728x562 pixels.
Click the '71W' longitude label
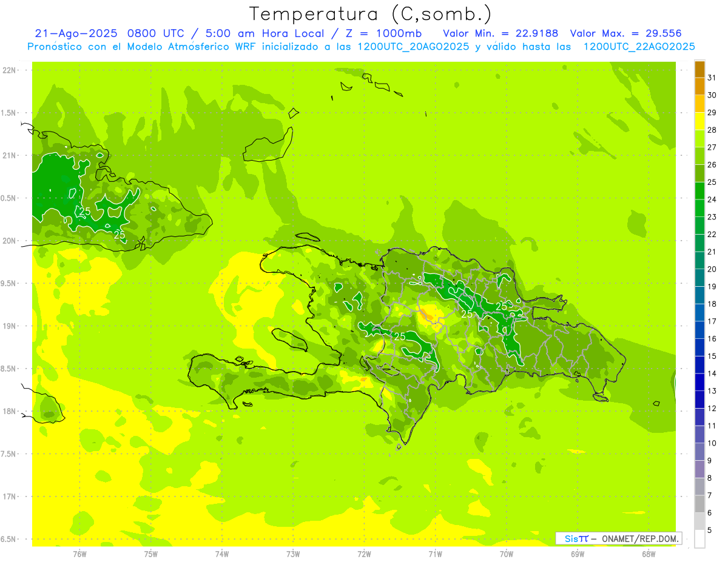[435, 554]
